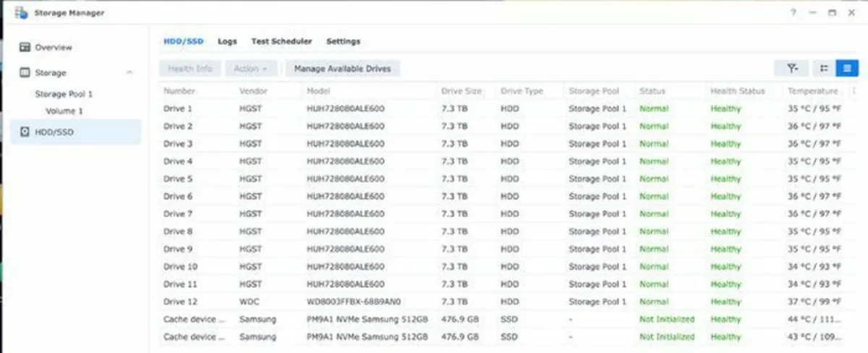
Task: Switch to the Logs tab
Action: [227, 42]
